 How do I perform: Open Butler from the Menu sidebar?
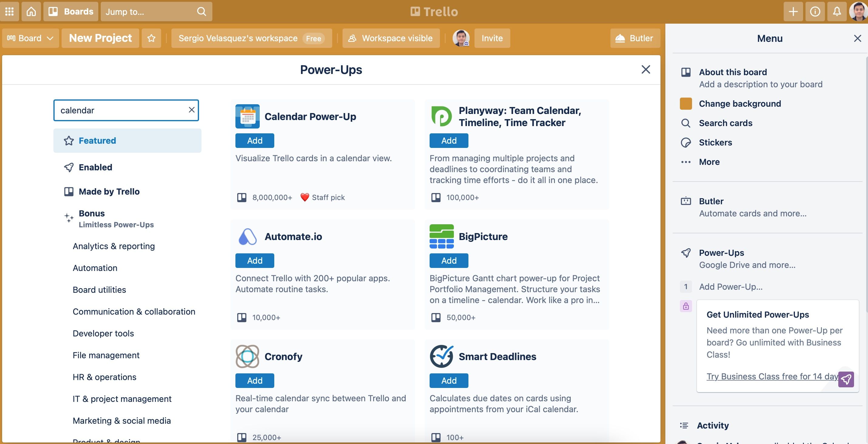coord(686,201)
